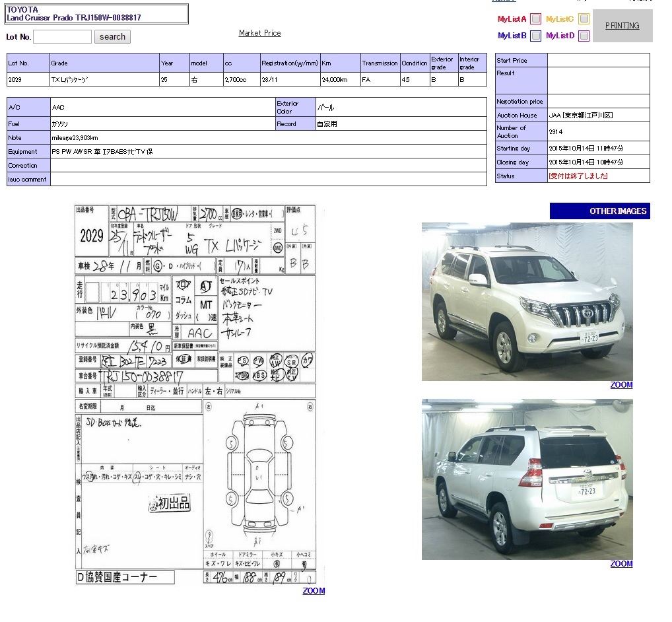672x622 pixels.
Task: Click the Toyota Land Cruiser Prado title box
Action: (96, 14)
